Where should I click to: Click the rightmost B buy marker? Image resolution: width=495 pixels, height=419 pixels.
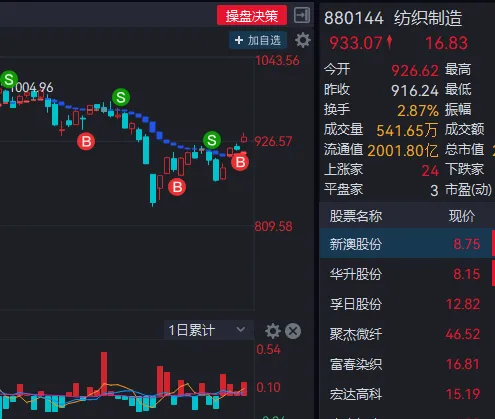(240, 162)
